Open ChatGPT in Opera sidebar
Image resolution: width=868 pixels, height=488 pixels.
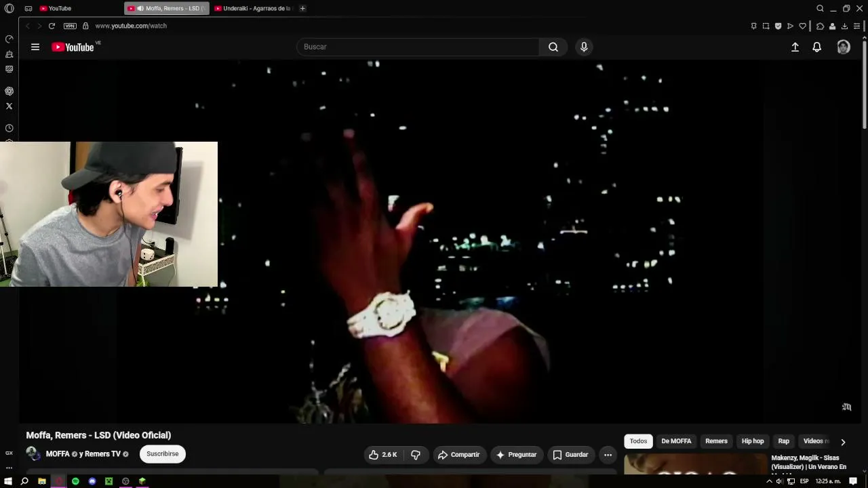tap(9, 91)
